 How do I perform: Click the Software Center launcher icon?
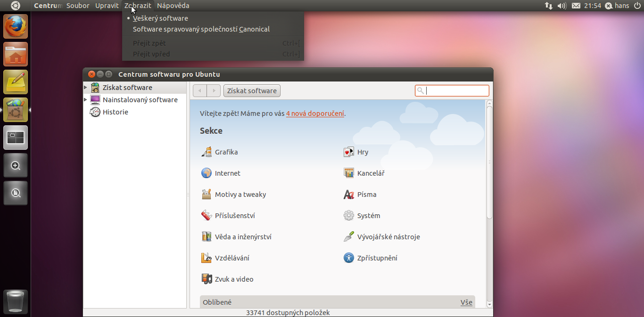click(x=16, y=110)
